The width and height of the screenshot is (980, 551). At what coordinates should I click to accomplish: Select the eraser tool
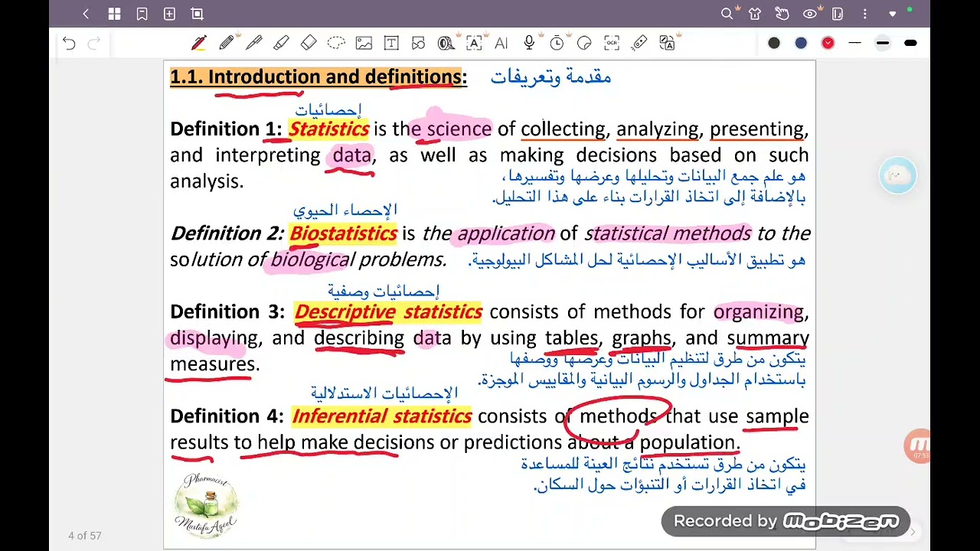coord(309,43)
